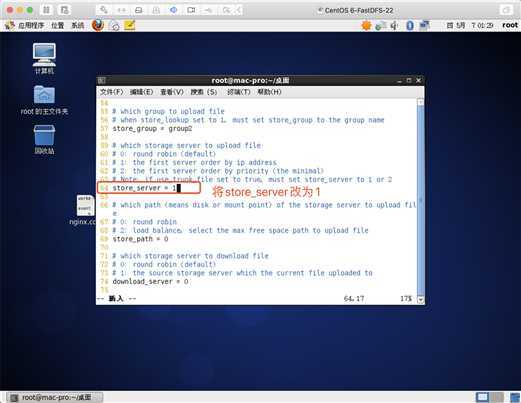The width and height of the screenshot is (521, 403).
Task: Click the line 'download_server = 0'
Action: [x=150, y=282]
